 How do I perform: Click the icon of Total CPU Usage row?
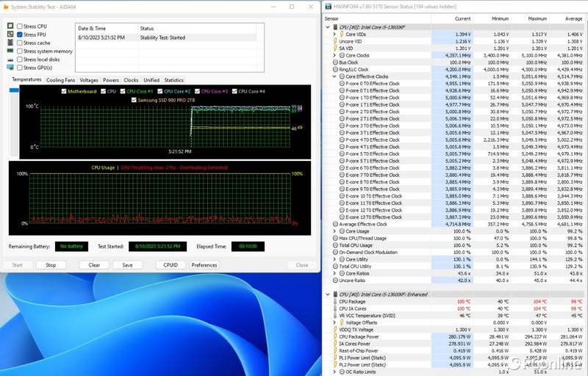coord(335,245)
